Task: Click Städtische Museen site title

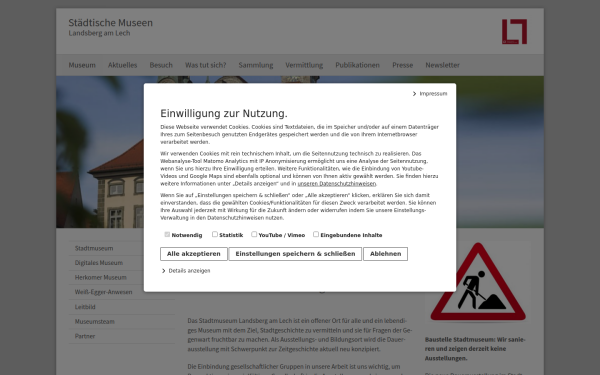Action: pos(111,23)
